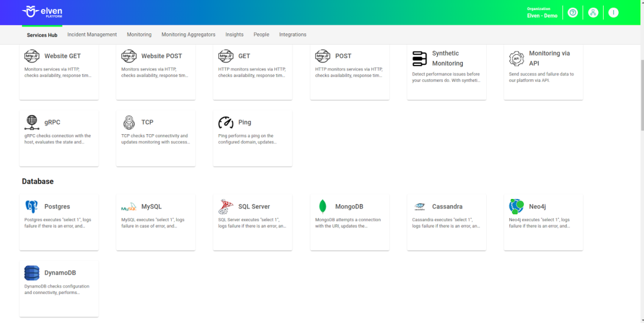Open the help question mark icon
The width and height of the screenshot is (644, 323).
coord(572,13)
